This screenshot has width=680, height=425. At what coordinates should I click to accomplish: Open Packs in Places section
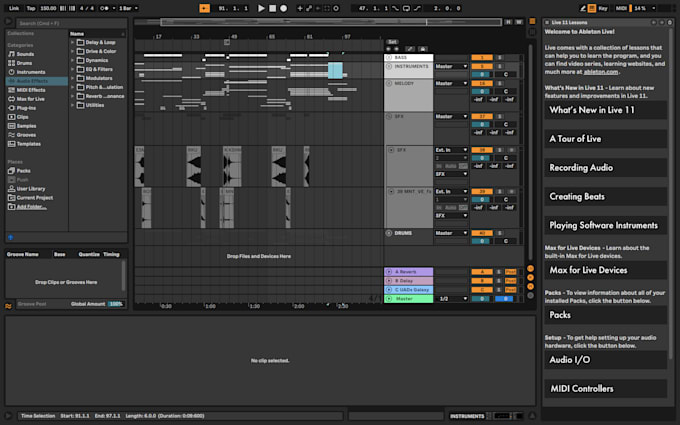pos(23,171)
